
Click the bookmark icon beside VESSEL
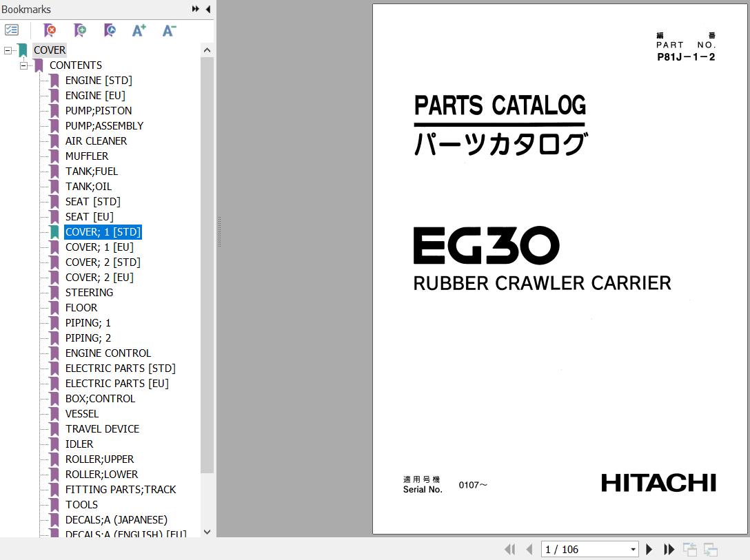click(54, 414)
